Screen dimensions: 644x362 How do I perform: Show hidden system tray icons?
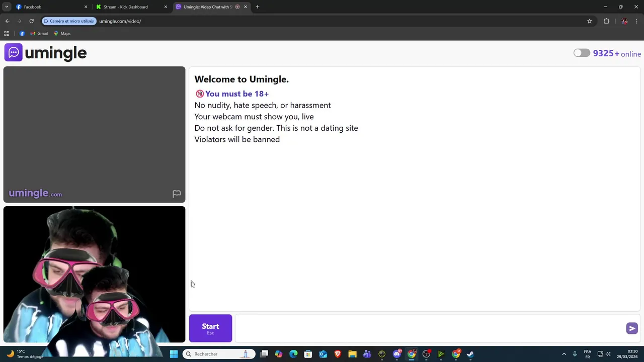(564, 354)
